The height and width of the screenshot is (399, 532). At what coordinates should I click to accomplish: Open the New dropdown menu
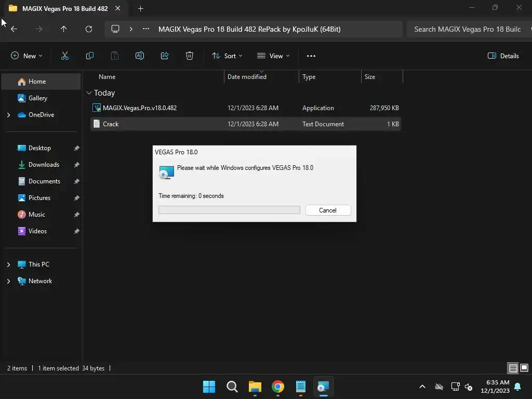[x=26, y=56]
